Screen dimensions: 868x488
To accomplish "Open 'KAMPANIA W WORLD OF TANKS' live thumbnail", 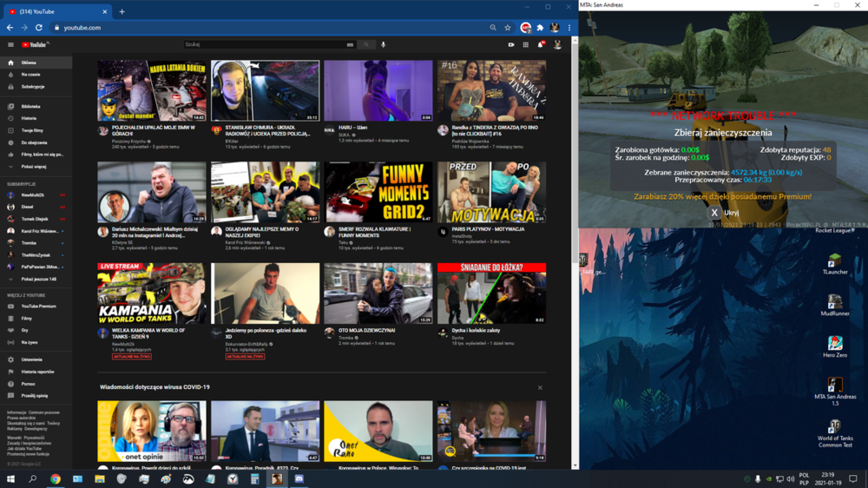I will coord(152,293).
